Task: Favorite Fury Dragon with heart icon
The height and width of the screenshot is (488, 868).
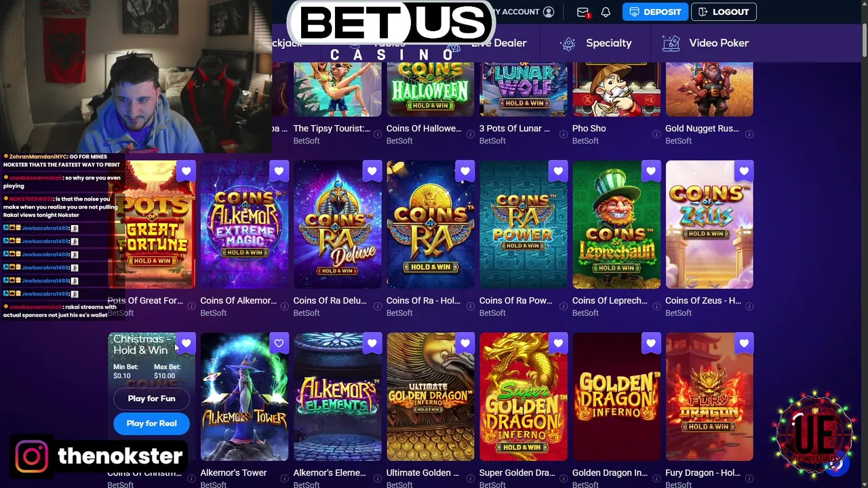Action: pyautogui.click(x=744, y=344)
